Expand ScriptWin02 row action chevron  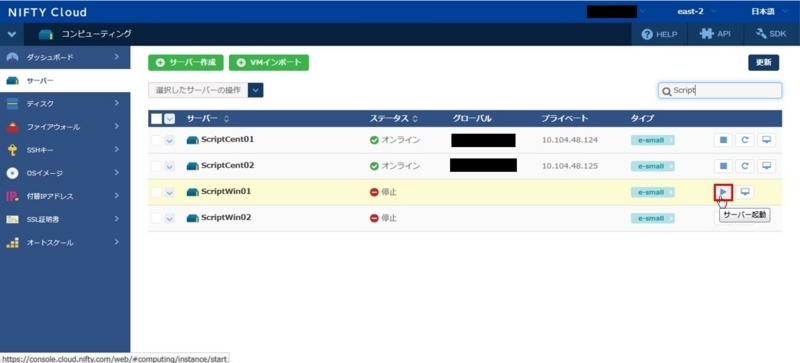click(x=169, y=218)
